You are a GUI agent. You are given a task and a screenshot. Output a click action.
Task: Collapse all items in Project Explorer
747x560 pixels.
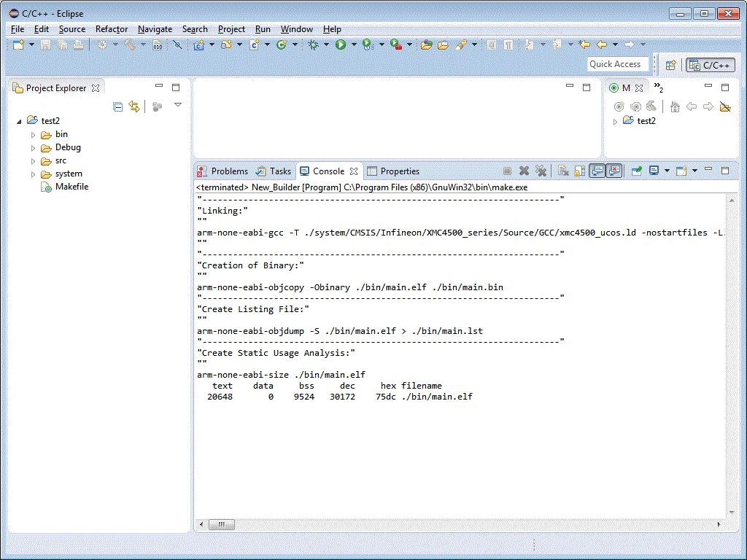click(x=118, y=107)
